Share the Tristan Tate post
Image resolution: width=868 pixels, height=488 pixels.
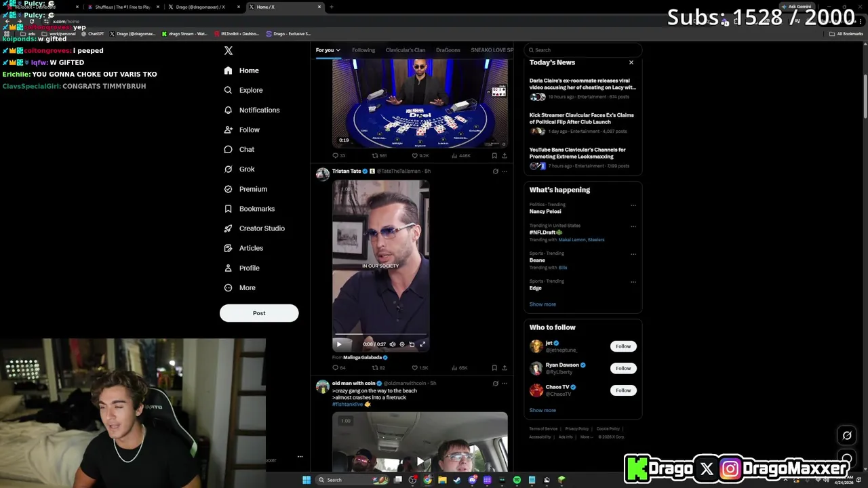(504, 368)
